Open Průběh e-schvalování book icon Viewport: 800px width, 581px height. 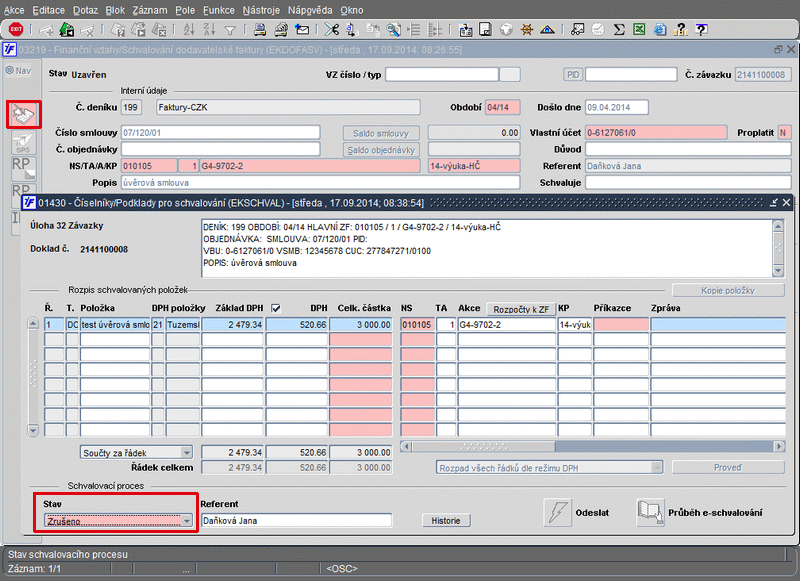click(x=651, y=512)
